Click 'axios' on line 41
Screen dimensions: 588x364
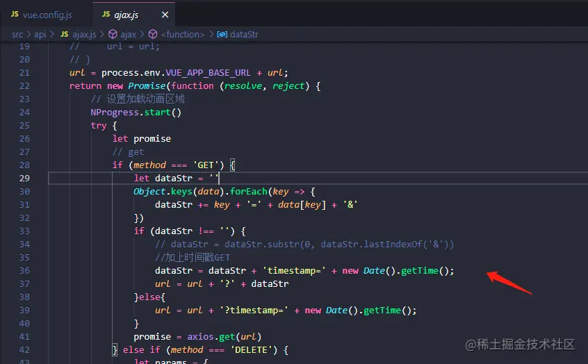click(x=200, y=337)
